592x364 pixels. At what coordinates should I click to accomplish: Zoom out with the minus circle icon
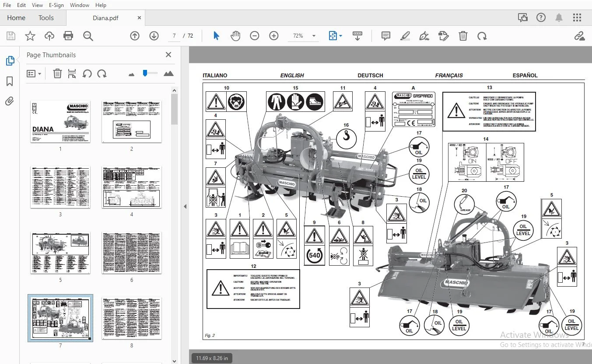pyautogui.click(x=255, y=36)
